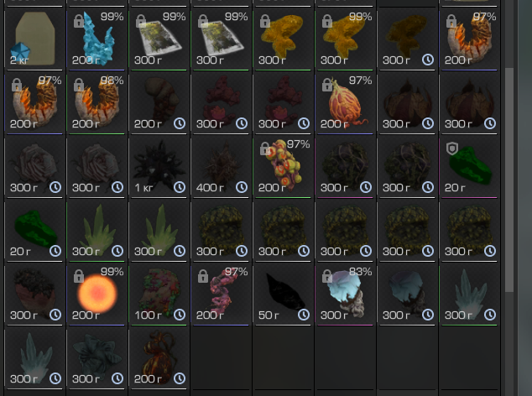Screen dimensions: 532x396
Task: Click the clock icon on 50 г shard
Action: tap(303, 315)
